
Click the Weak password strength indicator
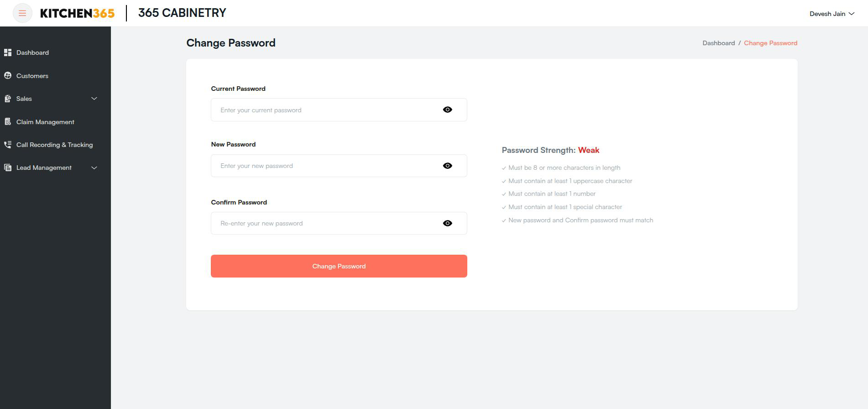pos(589,150)
